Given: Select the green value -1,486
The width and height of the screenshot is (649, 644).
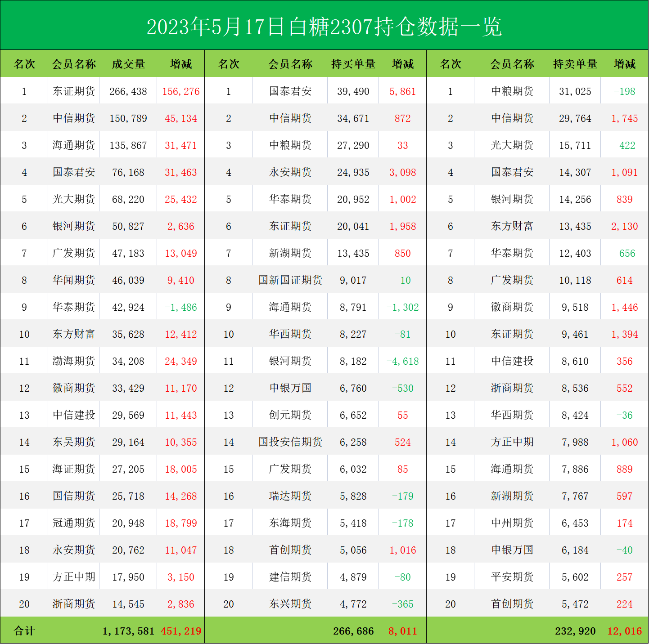Looking at the screenshot, I should point(181,307).
